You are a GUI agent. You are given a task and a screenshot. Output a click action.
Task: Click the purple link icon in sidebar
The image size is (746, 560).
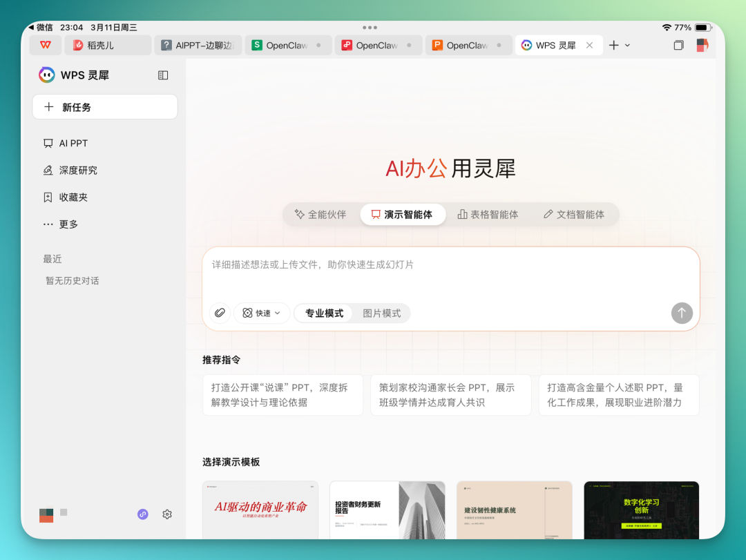click(x=143, y=514)
